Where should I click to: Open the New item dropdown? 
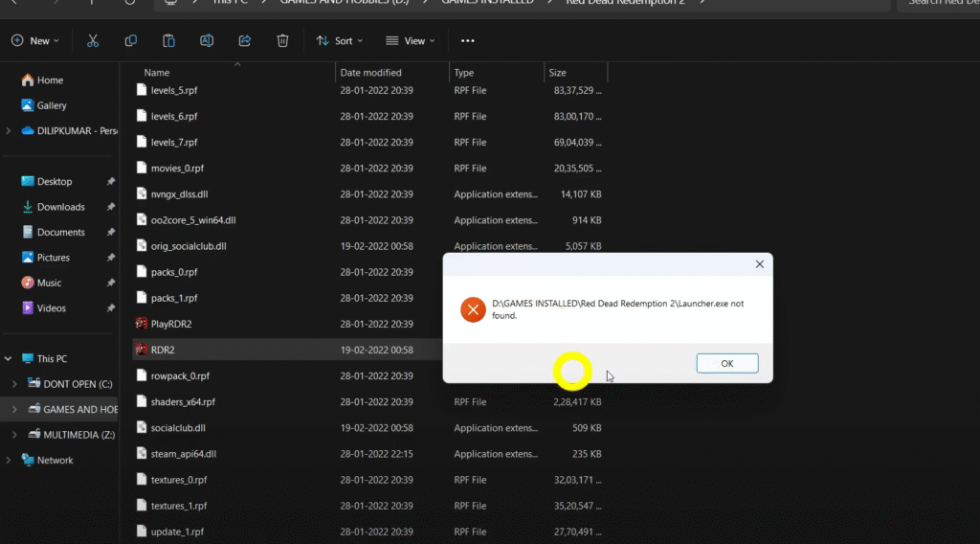coord(35,40)
